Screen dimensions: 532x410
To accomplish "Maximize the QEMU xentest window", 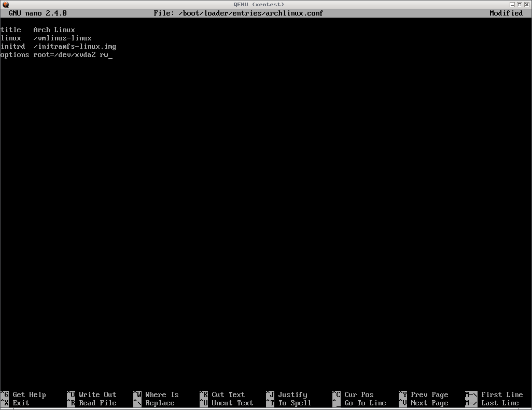I will coord(520,4).
